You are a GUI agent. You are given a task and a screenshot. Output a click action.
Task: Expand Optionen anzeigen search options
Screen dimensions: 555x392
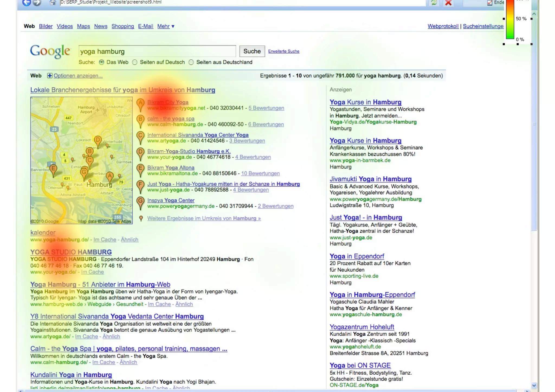(x=78, y=76)
